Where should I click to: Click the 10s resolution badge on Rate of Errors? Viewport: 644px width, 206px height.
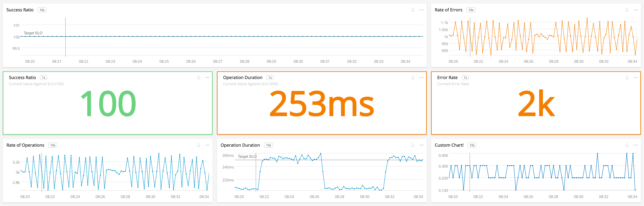click(471, 10)
